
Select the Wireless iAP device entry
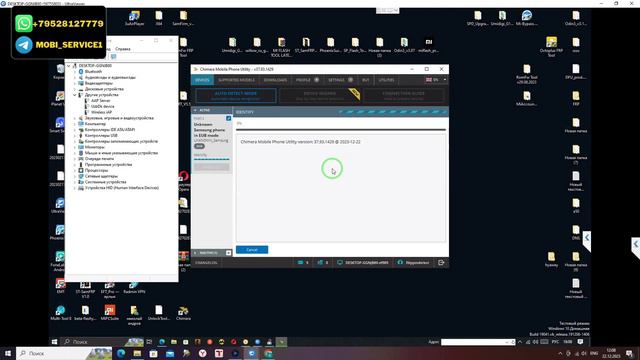[x=101, y=112]
